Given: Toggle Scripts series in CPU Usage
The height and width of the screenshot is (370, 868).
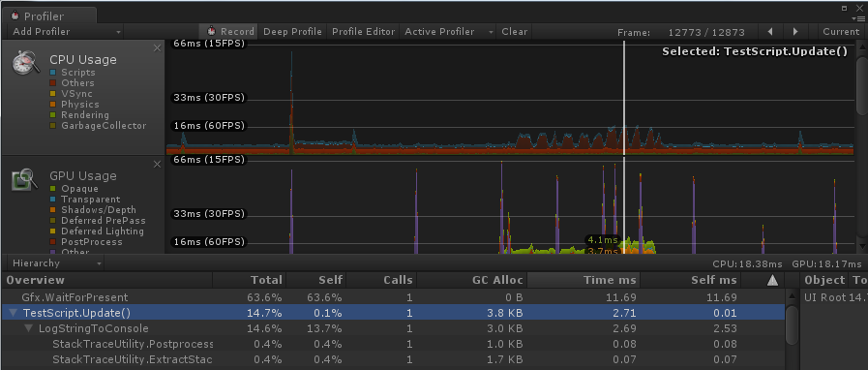Looking at the screenshot, I should pos(53,73).
